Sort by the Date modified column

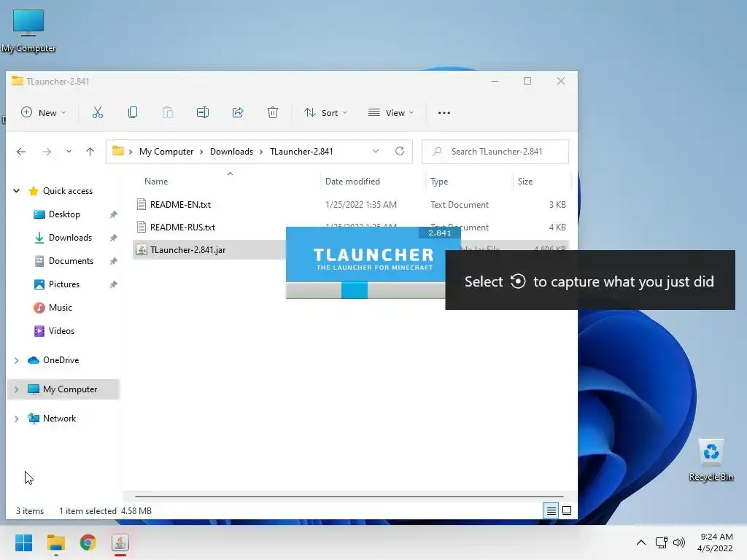(x=352, y=182)
